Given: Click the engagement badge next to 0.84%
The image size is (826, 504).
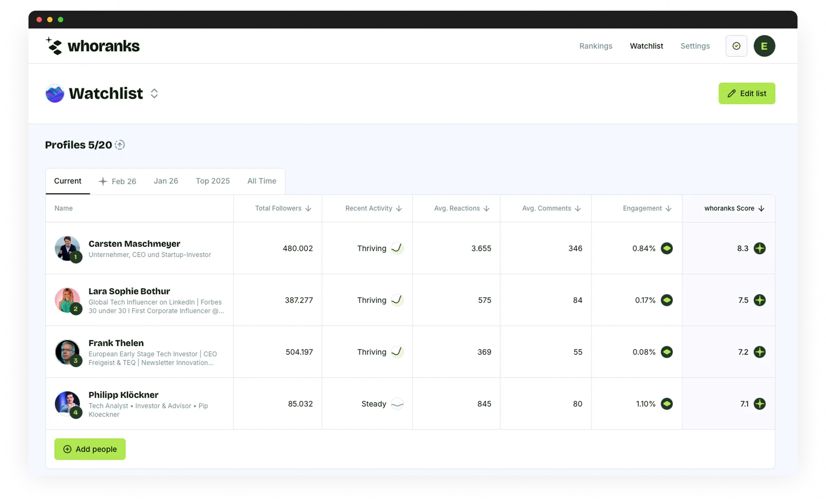Looking at the screenshot, I should [x=667, y=248].
